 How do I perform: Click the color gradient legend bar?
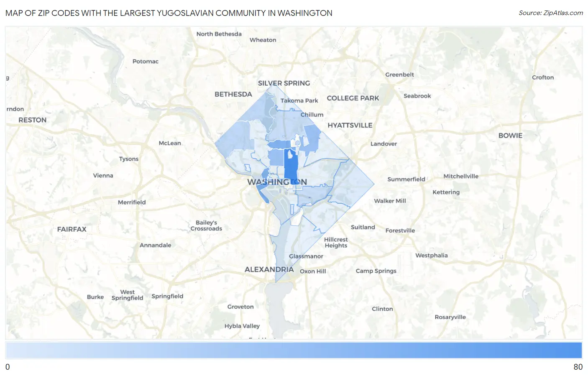click(x=294, y=350)
